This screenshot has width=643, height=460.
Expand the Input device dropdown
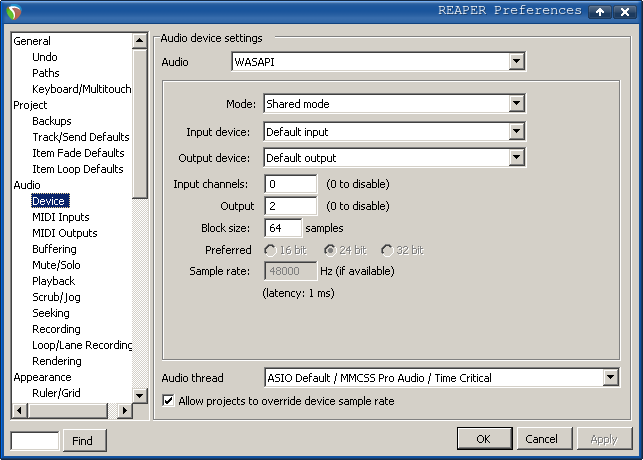point(394,132)
